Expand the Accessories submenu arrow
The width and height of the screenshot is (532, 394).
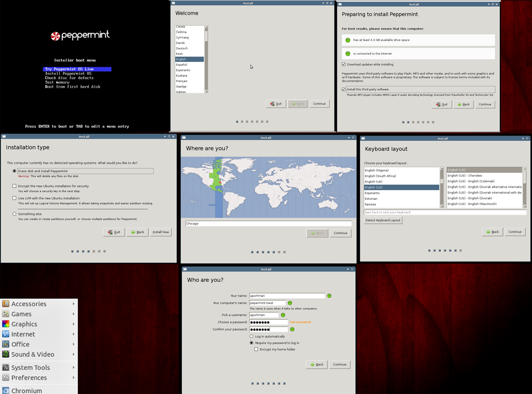pos(74,304)
